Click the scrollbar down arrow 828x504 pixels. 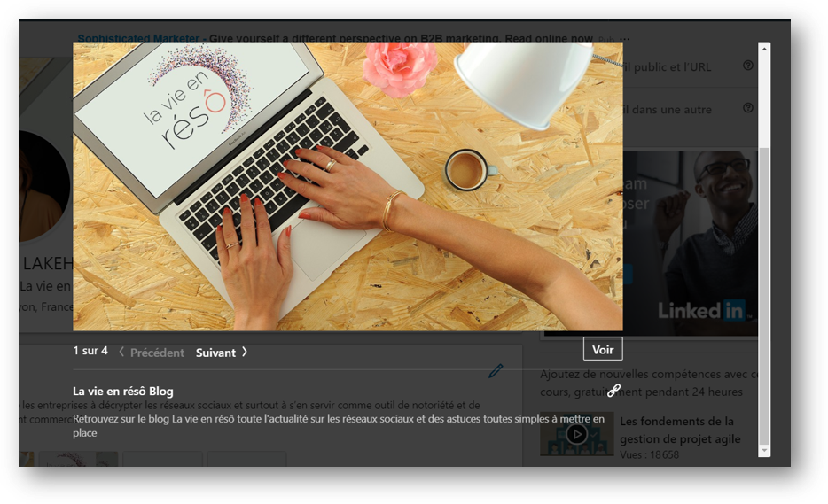coord(763,451)
